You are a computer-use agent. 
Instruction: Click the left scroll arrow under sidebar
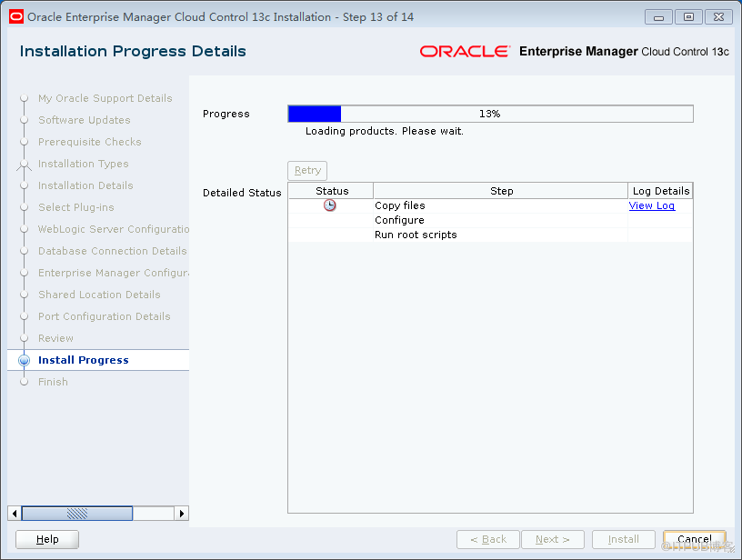click(x=15, y=514)
